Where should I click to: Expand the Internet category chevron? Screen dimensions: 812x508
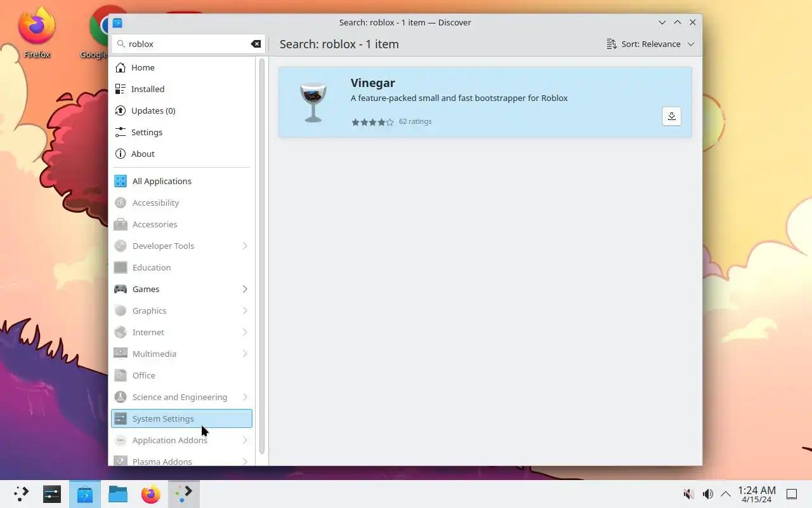pos(245,332)
